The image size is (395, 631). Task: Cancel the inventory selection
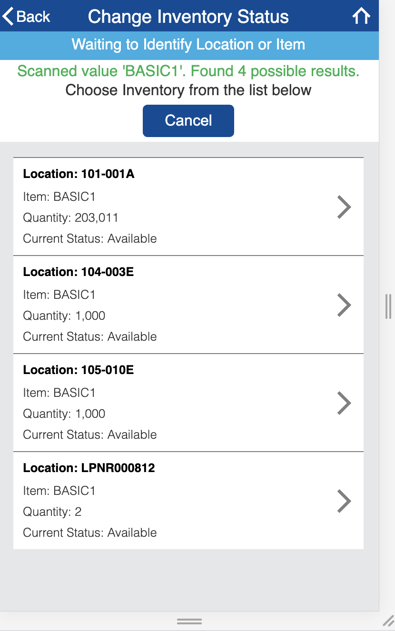coord(188,121)
